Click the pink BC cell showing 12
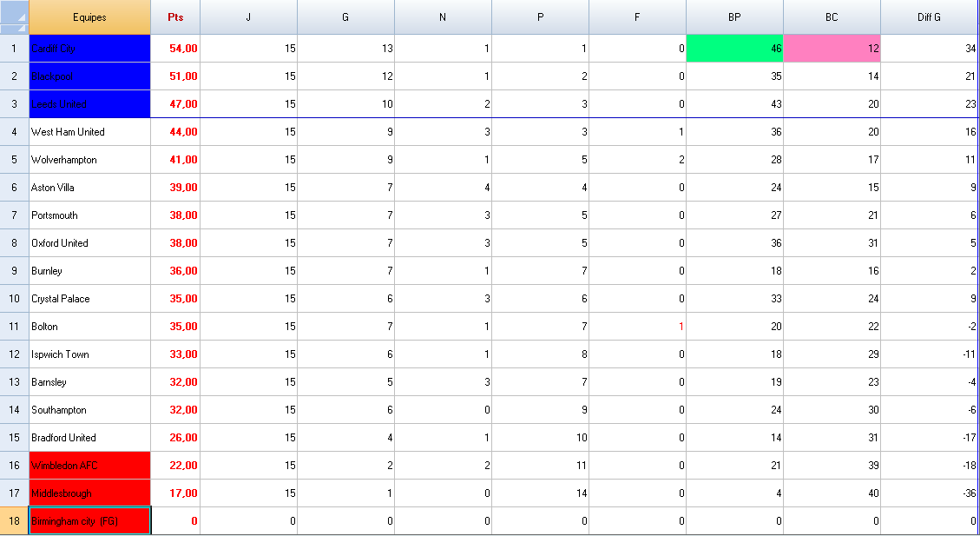The image size is (980, 536). (832, 48)
